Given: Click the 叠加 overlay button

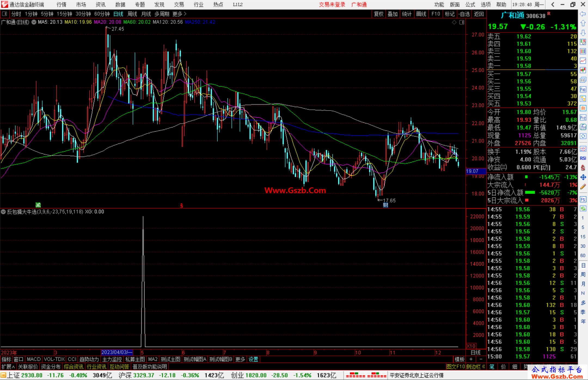Looking at the screenshot, I should coord(393,14).
